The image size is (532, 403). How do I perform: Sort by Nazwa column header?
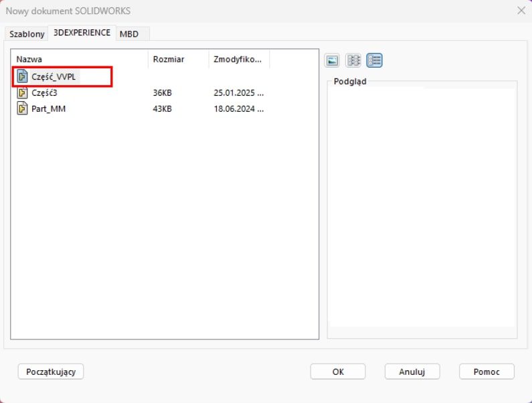point(80,59)
